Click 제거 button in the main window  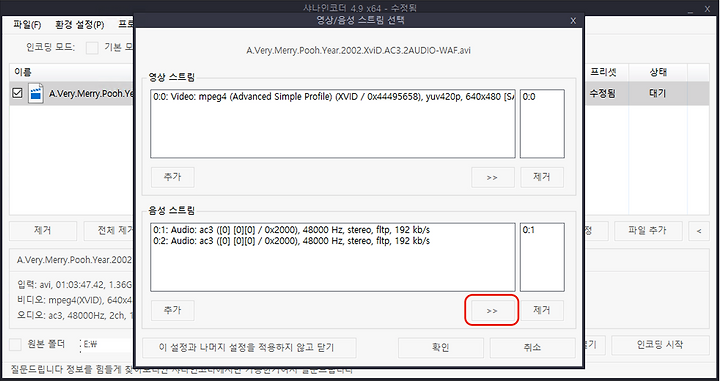(43, 231)
